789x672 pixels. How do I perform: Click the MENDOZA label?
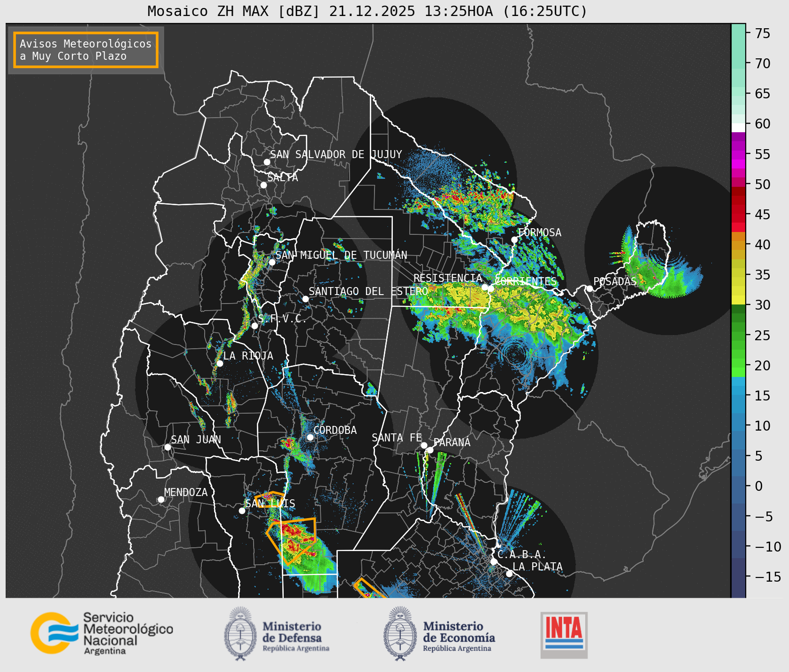click(186, 492)
